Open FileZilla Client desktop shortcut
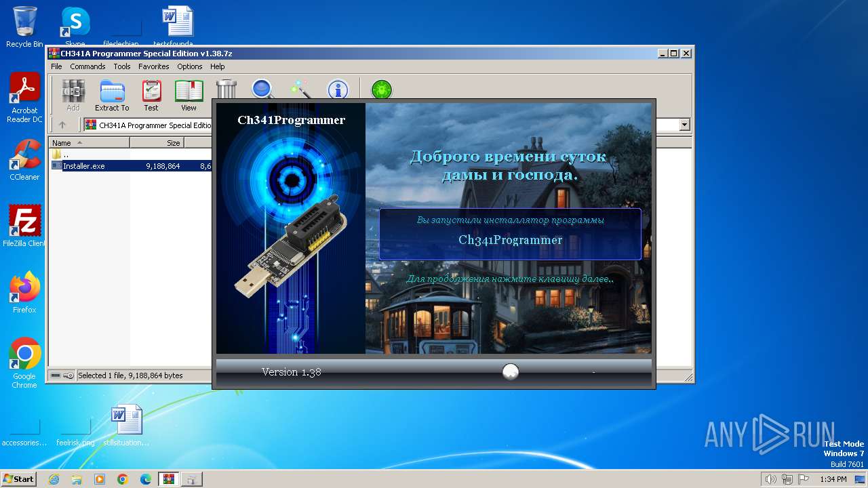 pyautogui.click(x=24, y=226)
